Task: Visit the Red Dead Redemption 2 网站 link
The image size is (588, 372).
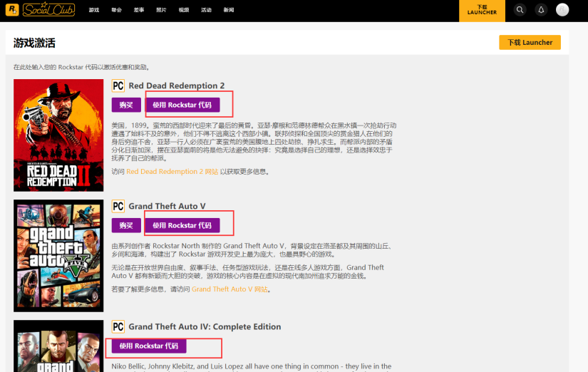Action: point(172,172)
